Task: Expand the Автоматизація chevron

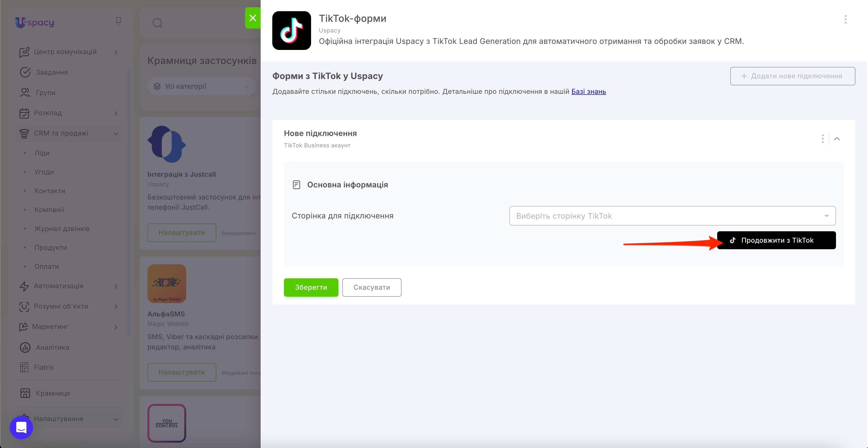Action: click(x=116, y=287)
